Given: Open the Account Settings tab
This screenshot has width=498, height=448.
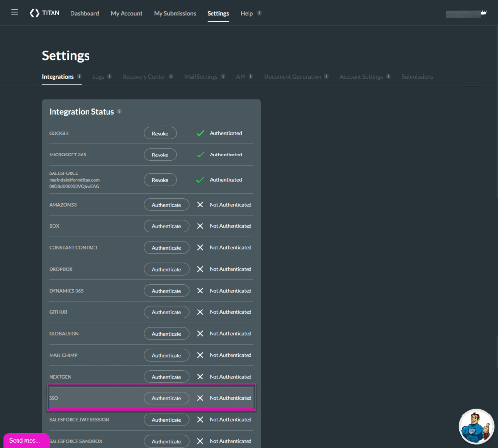Looking at the screenshot, I should (361, 77).
